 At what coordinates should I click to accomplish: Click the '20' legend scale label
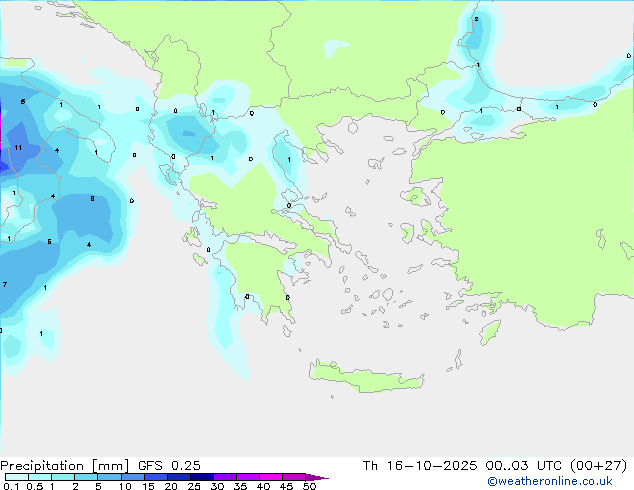(x=171, y=486)
